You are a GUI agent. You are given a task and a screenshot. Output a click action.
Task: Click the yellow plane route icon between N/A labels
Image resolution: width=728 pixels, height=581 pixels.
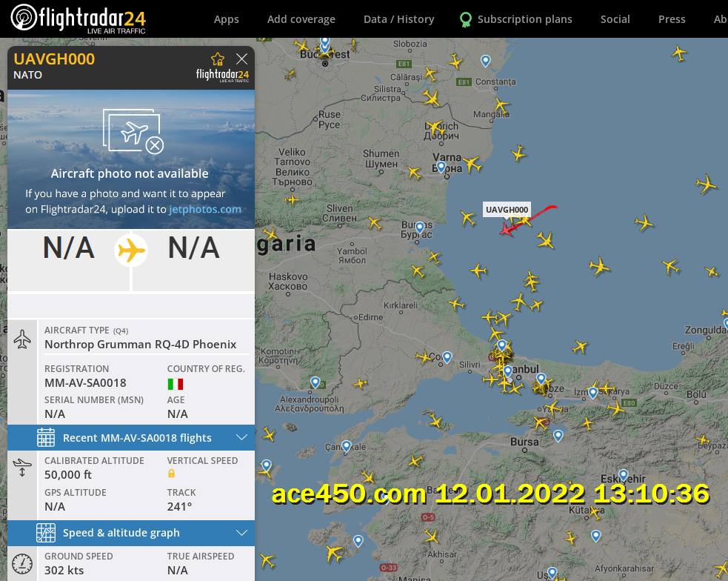click(x=131, y=250)
